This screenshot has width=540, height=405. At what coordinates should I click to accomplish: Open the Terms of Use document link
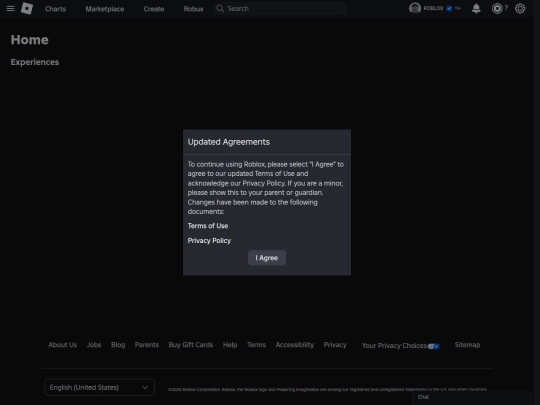tap(208, 226)
